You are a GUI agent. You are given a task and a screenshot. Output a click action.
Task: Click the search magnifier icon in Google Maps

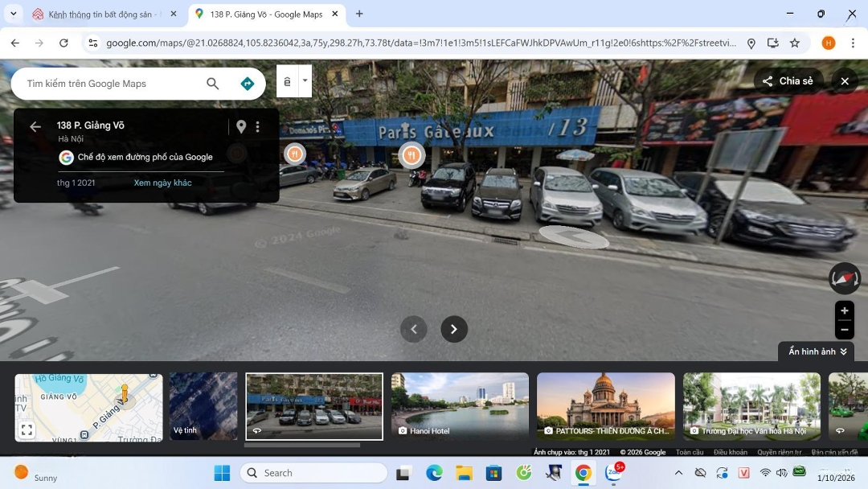coord(212,84)
